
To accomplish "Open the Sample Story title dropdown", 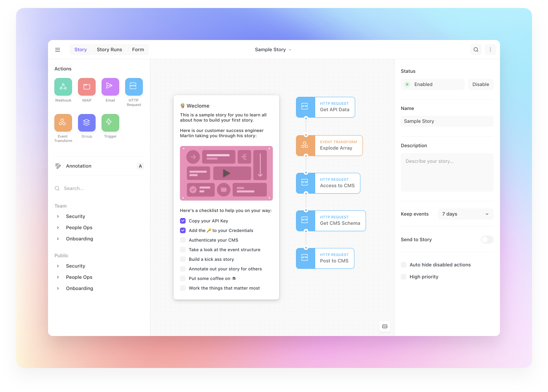I will [x=273, y=50].
